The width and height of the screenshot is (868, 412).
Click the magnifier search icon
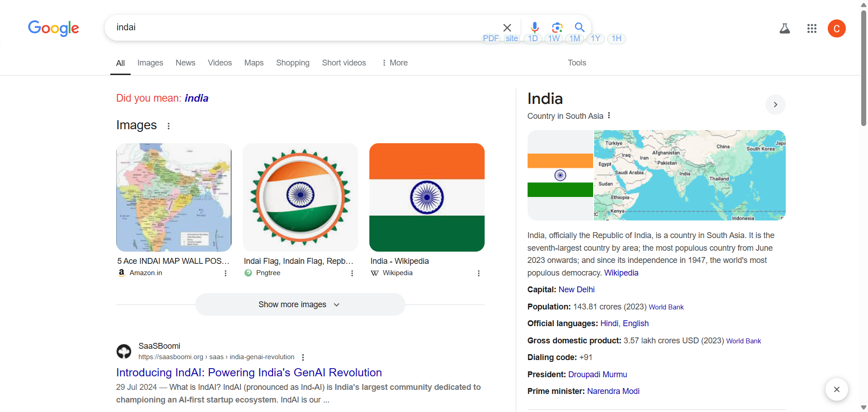coord(580,28)
